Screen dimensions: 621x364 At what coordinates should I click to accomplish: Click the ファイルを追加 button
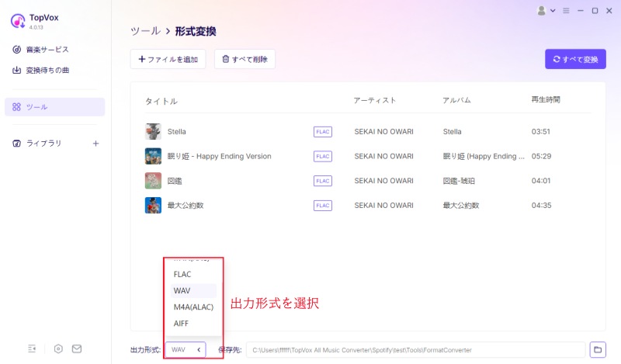(168, 59)
